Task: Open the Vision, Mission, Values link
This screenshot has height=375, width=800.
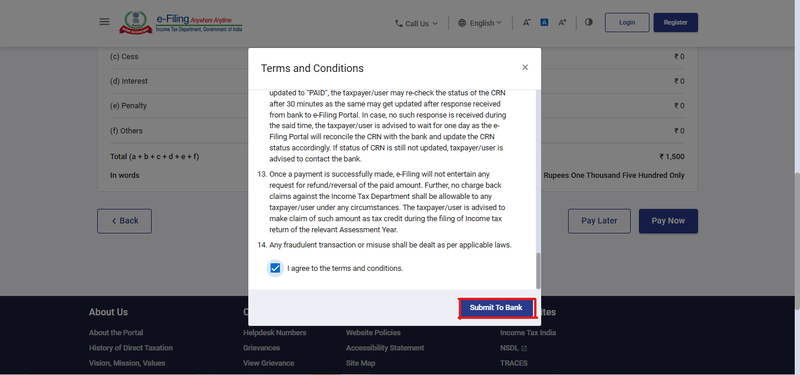Action: click(127, 363)
